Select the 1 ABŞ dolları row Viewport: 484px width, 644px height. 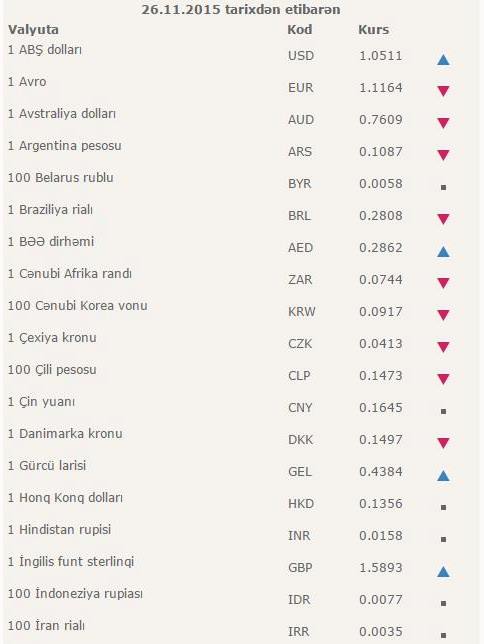[x=242, y=56]
